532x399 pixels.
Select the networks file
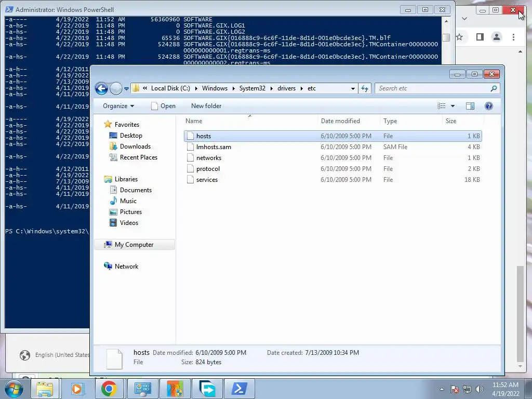click(x=333, y=158)
